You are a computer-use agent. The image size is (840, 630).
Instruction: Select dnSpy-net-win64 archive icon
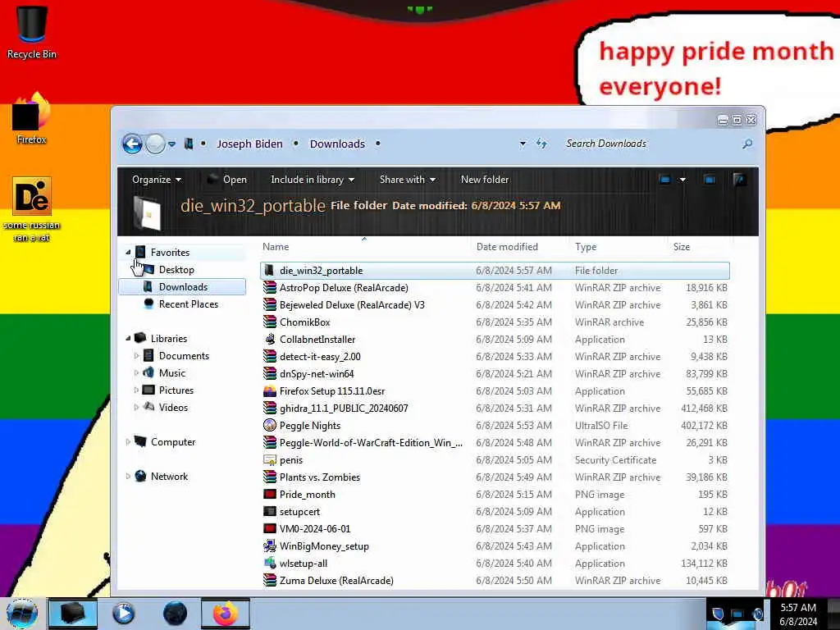pyautogui.click(x=270, y=373)
